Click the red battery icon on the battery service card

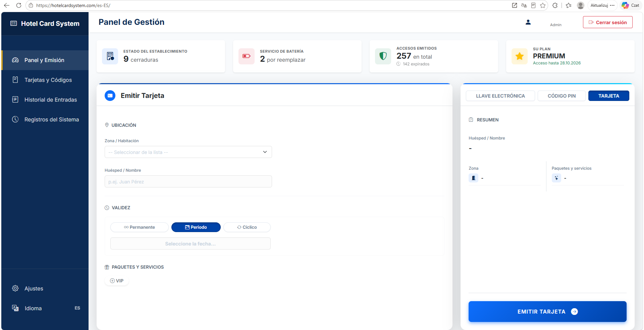point(247,56)
